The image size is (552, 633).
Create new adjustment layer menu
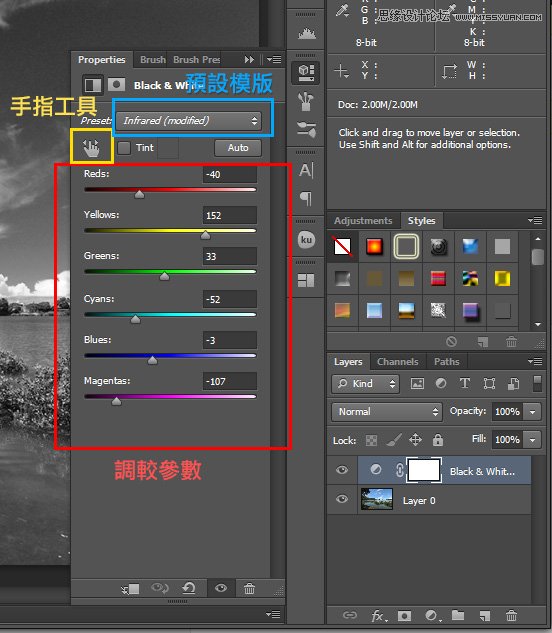(432, 616)
